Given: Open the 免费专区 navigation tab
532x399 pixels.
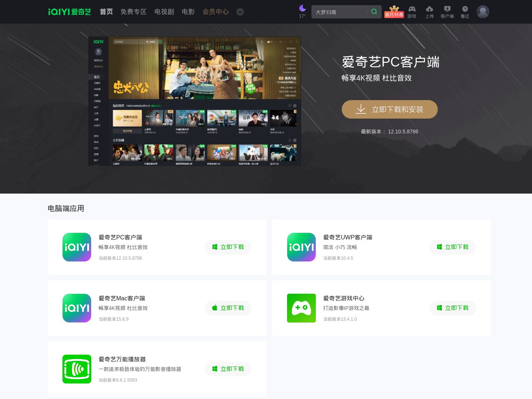Looking at the screenshot, I should [133, 12].
